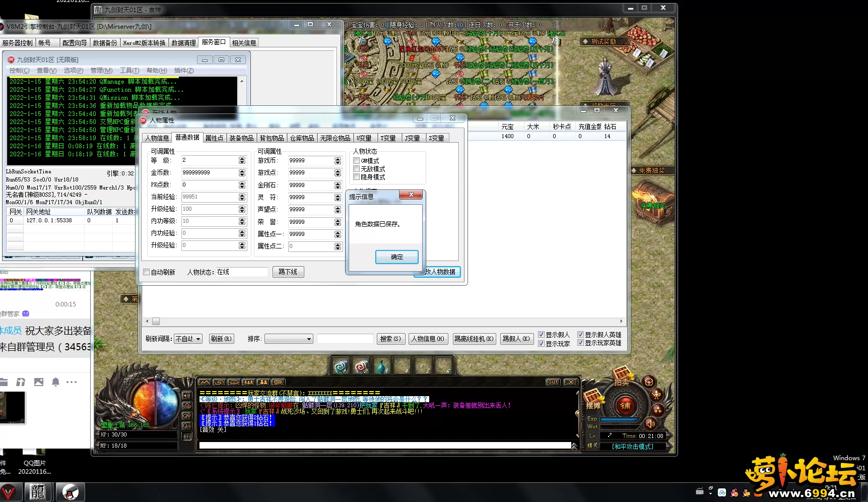Image resolution: width=868 pixels, height=502 pixels.
Task: Open the 排序 sort dropdown
Action: point(289,339)
